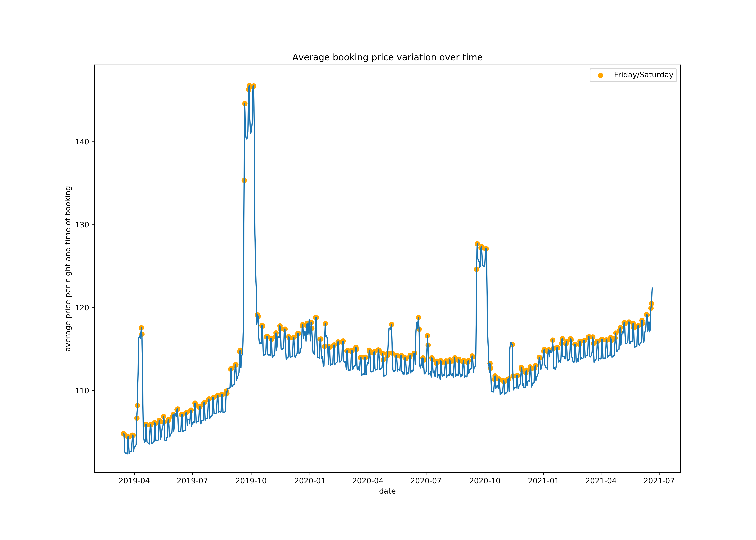Screen dimensions: 756x540
Task: Click the 2019-07 x-axis tick label
Action: (x=192, y=481)
